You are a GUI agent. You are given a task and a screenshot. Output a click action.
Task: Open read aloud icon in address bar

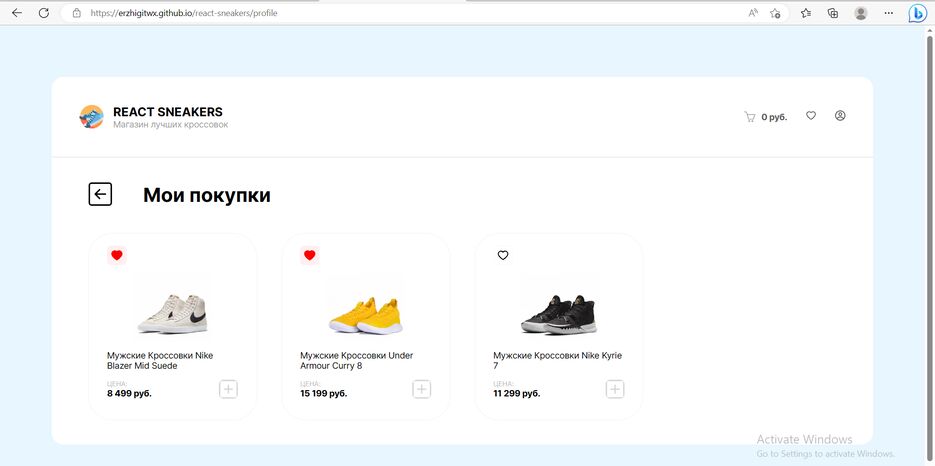753,13
